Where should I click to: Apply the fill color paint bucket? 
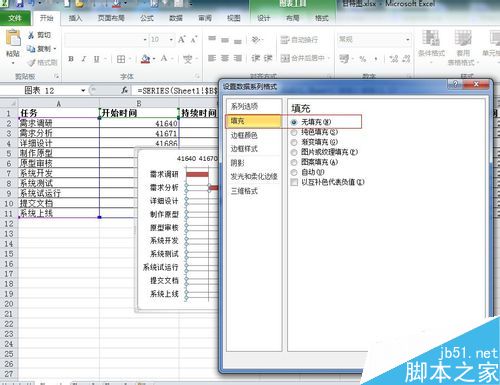[145, 59]
